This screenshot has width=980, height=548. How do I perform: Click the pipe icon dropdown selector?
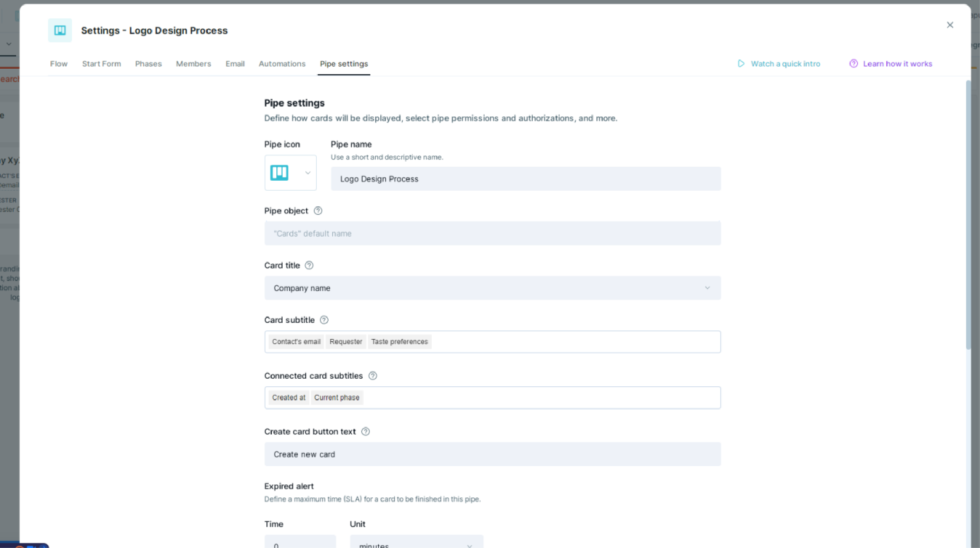(x=290, y=173)
